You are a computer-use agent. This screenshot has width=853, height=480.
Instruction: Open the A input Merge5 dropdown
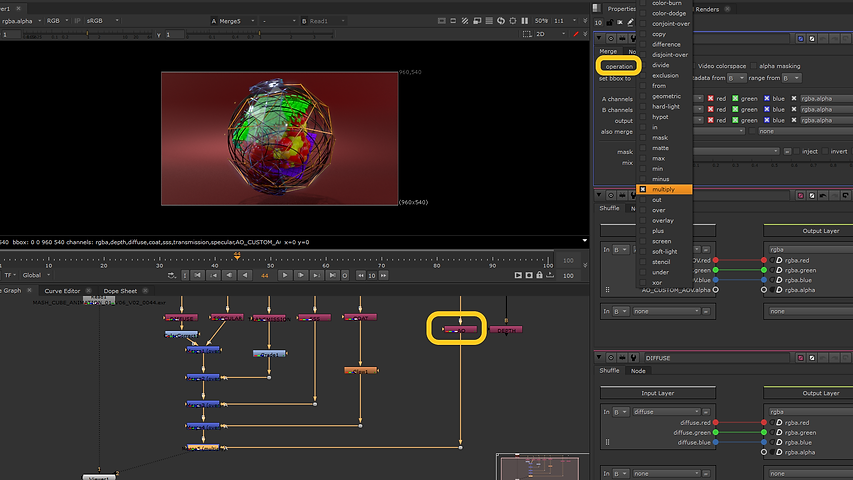coord(233,21)
